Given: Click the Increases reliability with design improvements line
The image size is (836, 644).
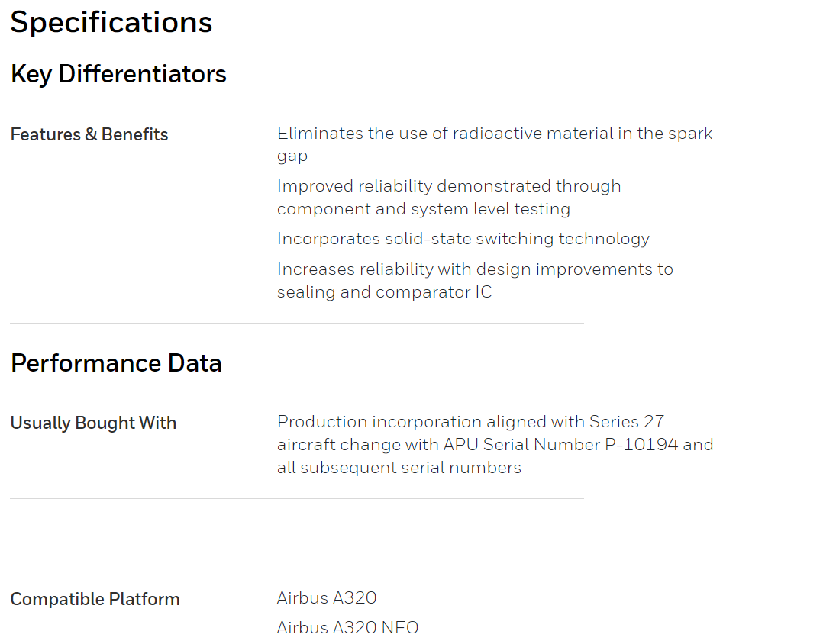Looking at the screenshot, I should tap(475, 269).
